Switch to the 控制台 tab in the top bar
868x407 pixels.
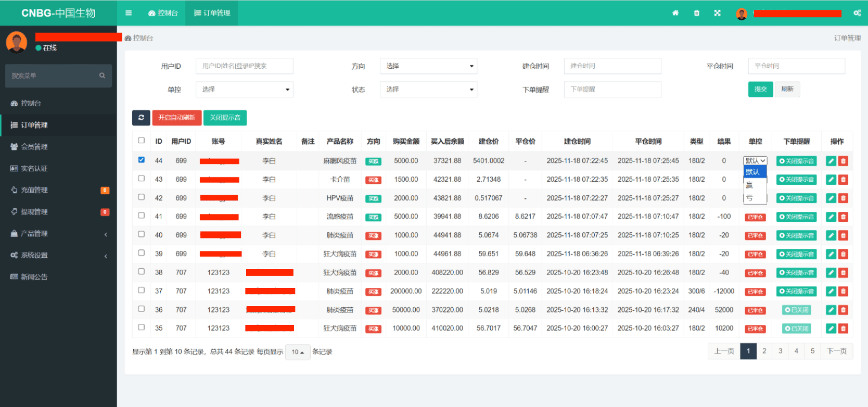pos(163,13)
